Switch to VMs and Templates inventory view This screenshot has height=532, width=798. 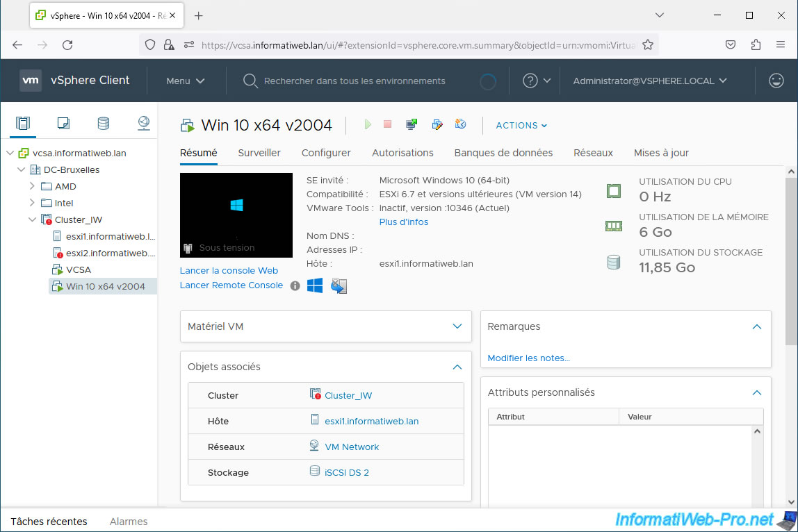click(63, 124)
